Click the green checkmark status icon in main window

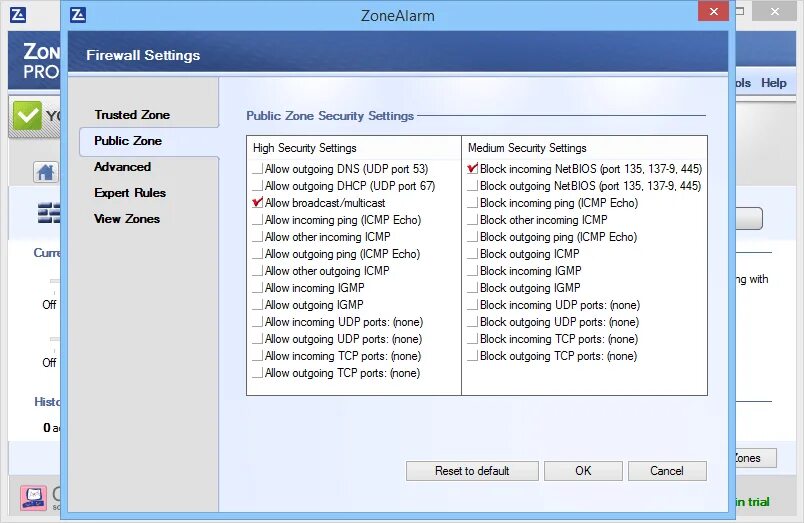[x=27, y=116]
